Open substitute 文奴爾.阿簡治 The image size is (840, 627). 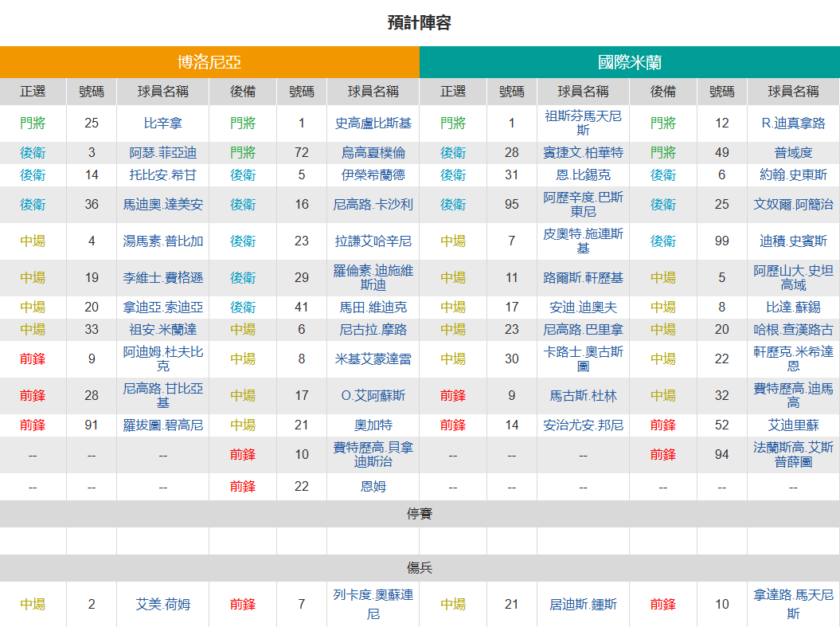793,205
